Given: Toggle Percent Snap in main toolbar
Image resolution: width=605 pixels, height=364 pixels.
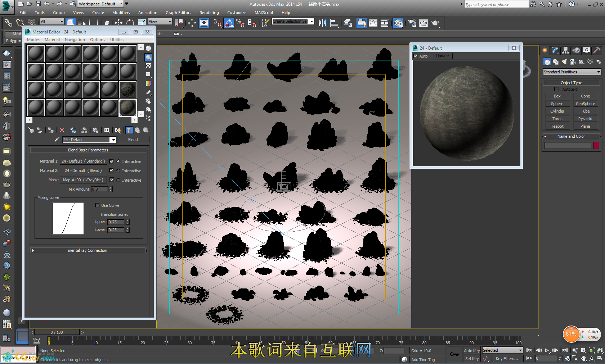Looking at the screenshot, I should point(240,23).
